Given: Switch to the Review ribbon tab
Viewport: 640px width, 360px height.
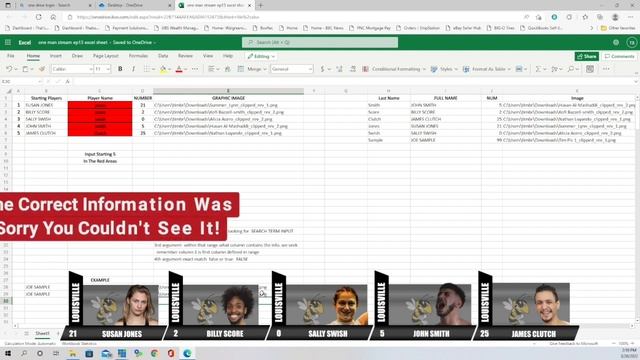Looking at the screenshot, I should pyautogui.click(x=185, y=56).
